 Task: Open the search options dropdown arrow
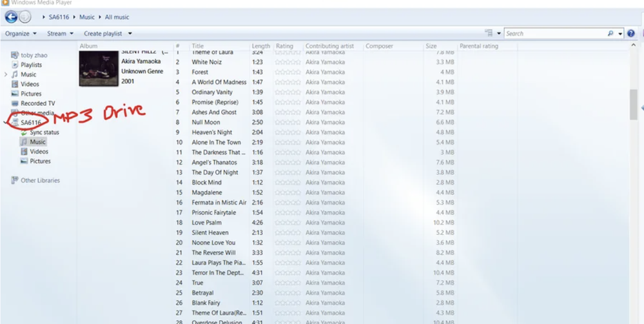pos(620,34)
